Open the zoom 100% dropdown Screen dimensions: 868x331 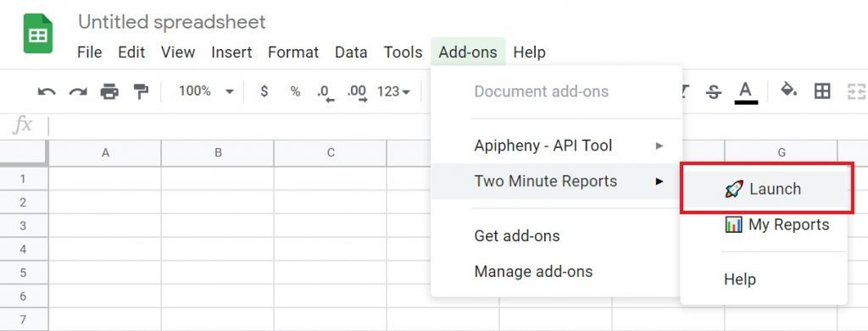206,91
